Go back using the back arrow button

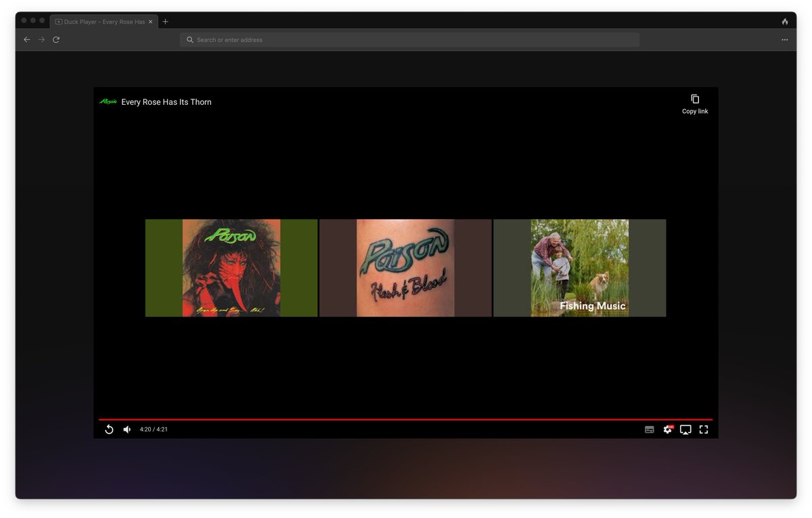tap(27, 39)
